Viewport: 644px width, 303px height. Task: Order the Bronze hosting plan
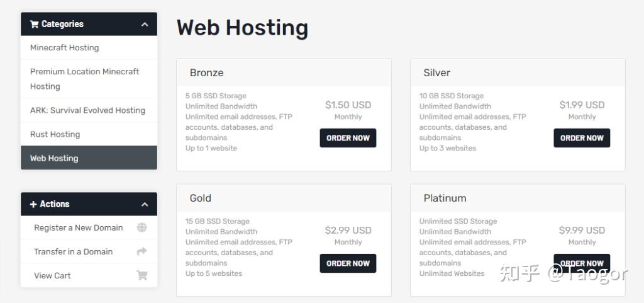pos(348,138)
